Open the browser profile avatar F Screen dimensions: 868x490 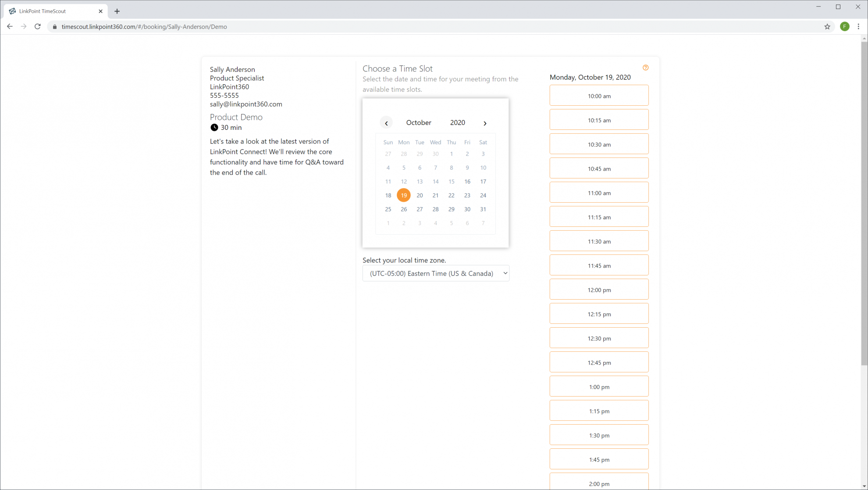coord(845,27)
